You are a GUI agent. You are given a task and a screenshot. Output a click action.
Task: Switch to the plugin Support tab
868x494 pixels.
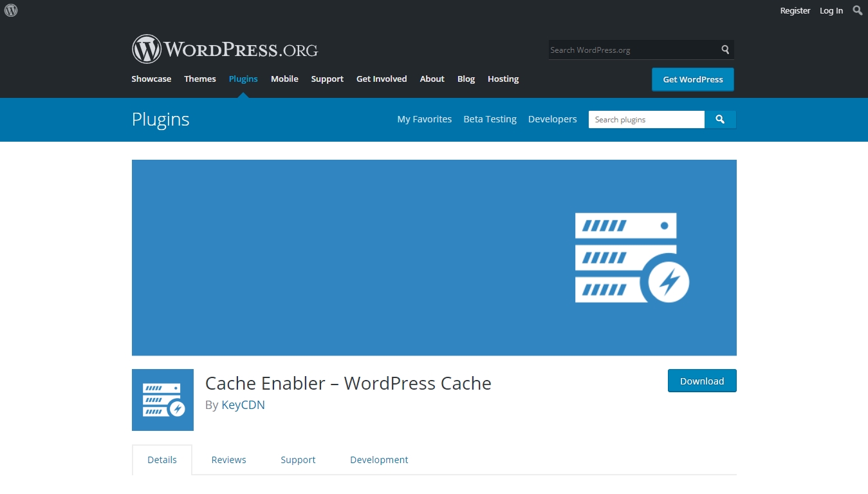pos(298,460)
